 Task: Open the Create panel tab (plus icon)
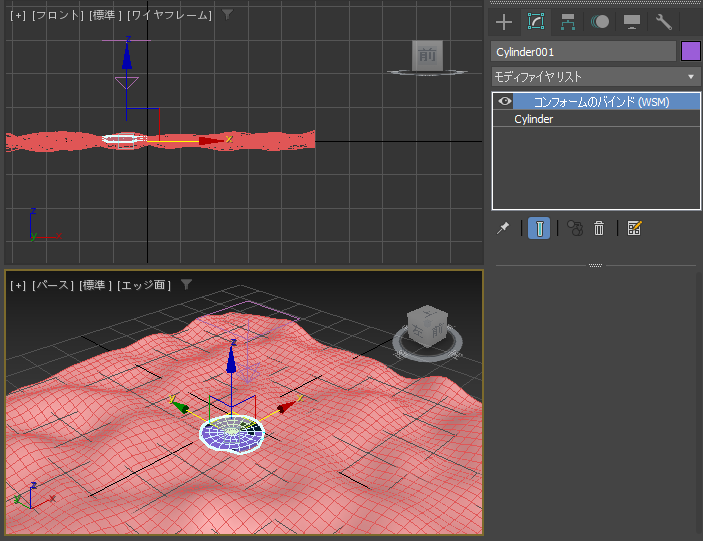(x=504, y=22)
